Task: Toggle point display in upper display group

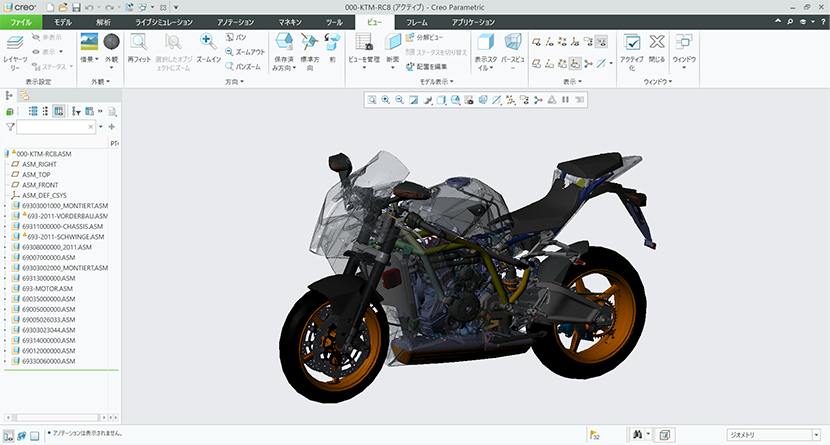Action: click(x=562, y=41)
